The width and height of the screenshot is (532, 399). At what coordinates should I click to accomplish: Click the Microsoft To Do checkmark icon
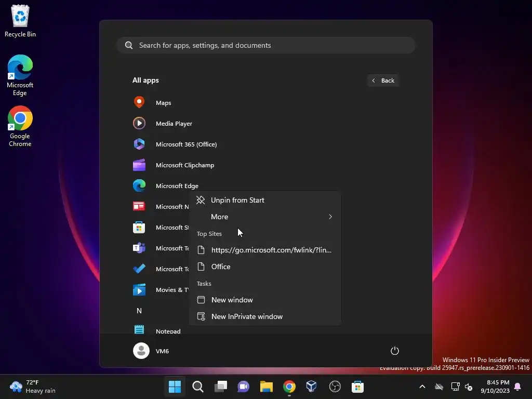[139, 269]
